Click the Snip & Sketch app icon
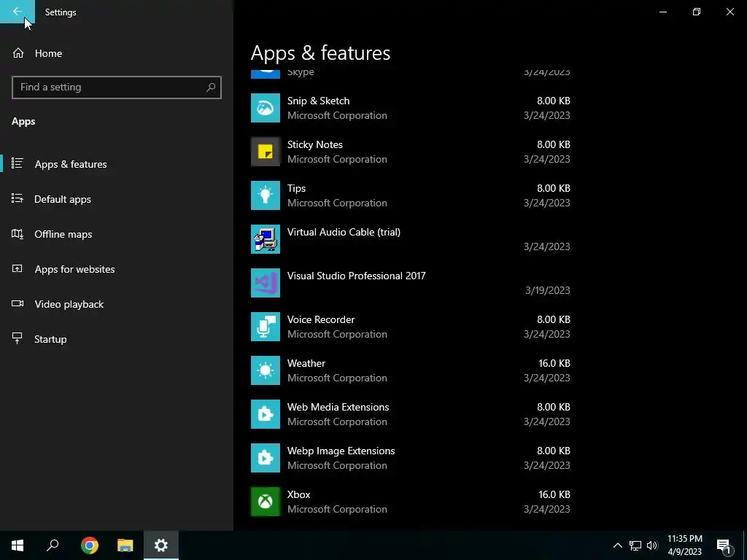This screenshot has height=560, width=747. pyautogui.click(x=266, y=108)
